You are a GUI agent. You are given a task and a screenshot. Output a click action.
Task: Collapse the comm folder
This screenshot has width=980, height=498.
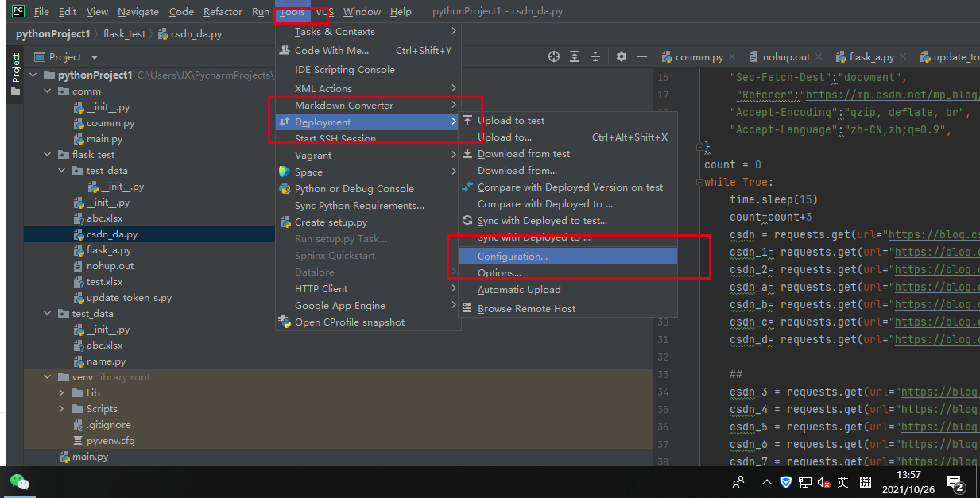click(48, 91)
